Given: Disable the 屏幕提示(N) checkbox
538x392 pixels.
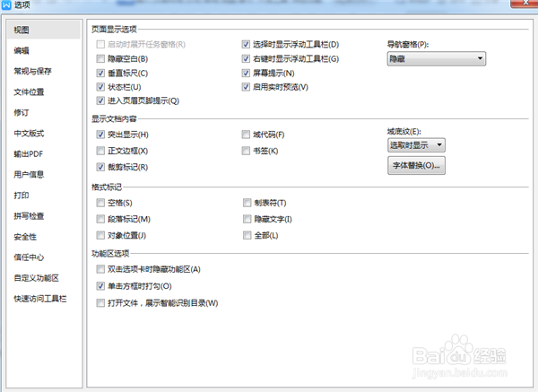Looking at the screenshot, I should [x=246, y=74].
